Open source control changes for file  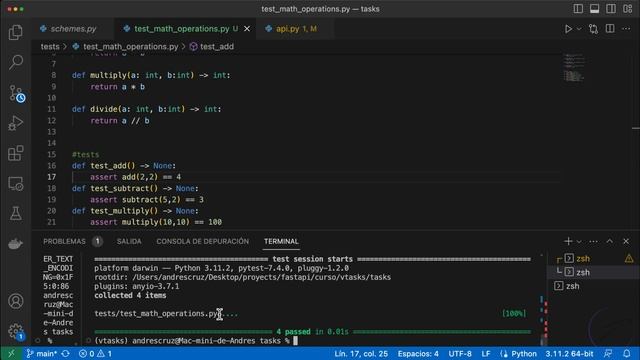pos(593,29)
